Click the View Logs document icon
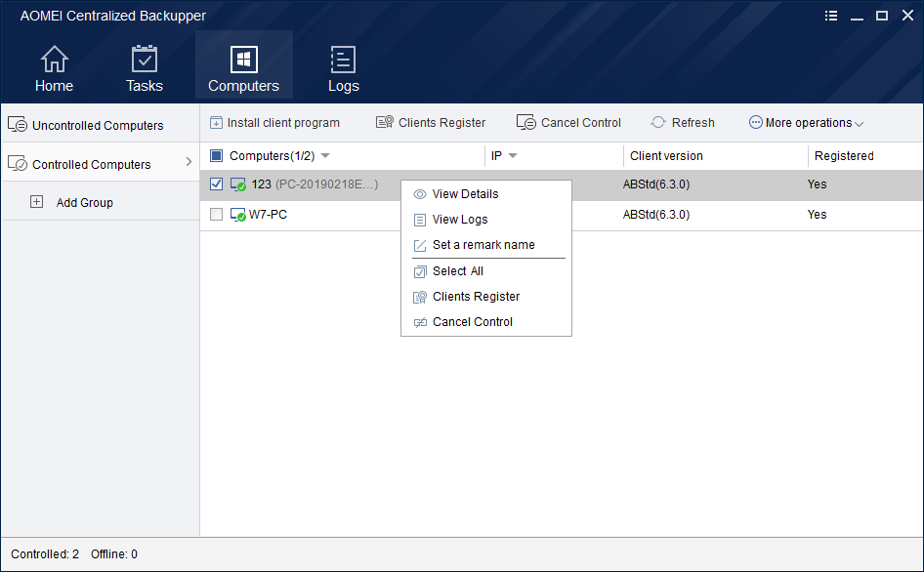The height and width of the screenshot is (572, 924). click(x=420, y=220)
